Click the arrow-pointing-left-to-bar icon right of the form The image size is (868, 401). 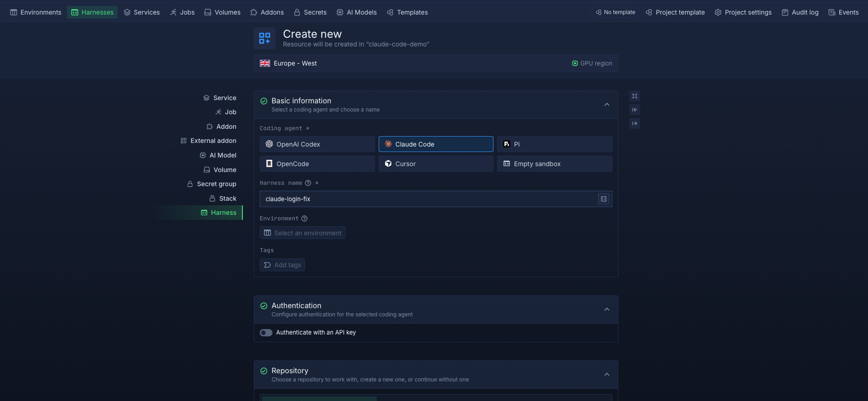[635, 110]
